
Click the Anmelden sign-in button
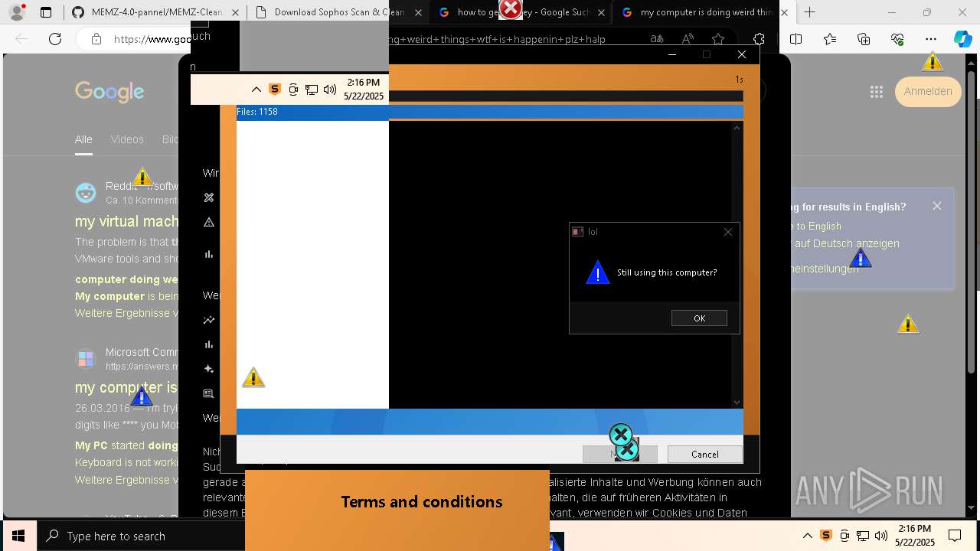click(x=928, y=91)
